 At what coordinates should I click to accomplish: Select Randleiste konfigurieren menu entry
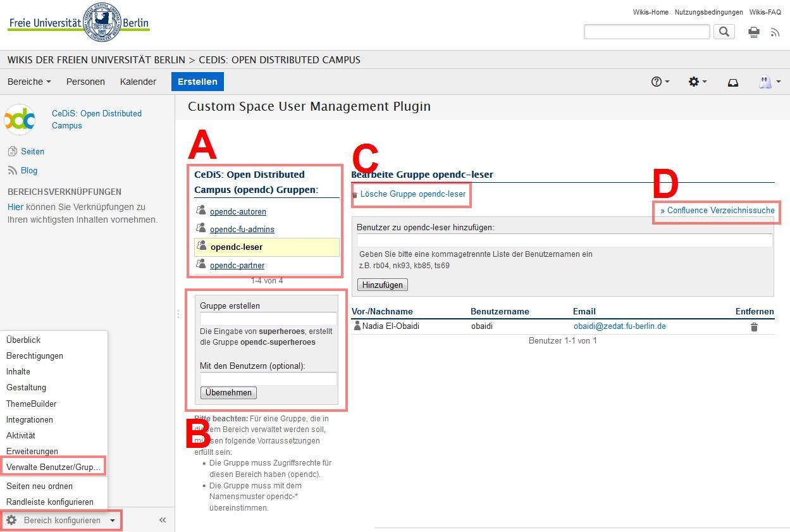point(50,502)
